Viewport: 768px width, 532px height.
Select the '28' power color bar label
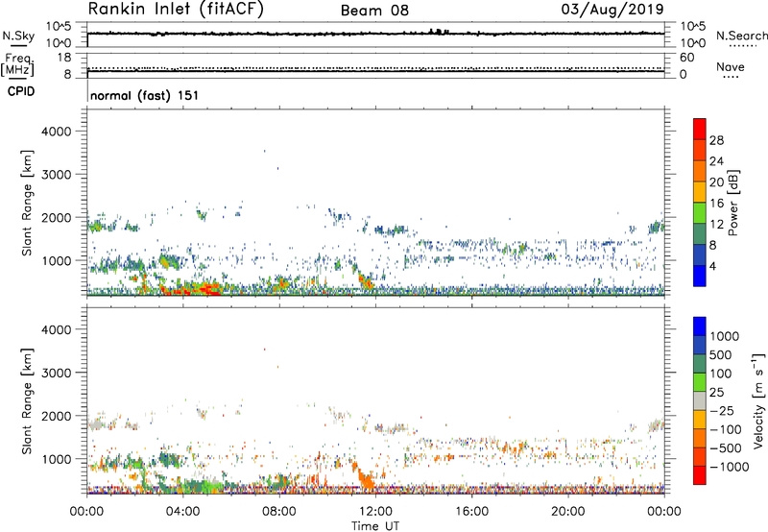point(716,140)
